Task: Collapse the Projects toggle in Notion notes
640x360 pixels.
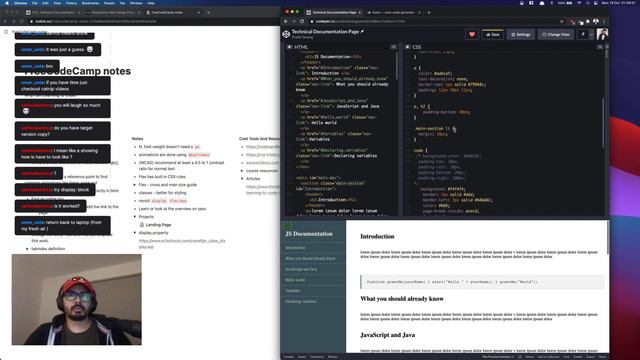Action: tap(135, 217)
